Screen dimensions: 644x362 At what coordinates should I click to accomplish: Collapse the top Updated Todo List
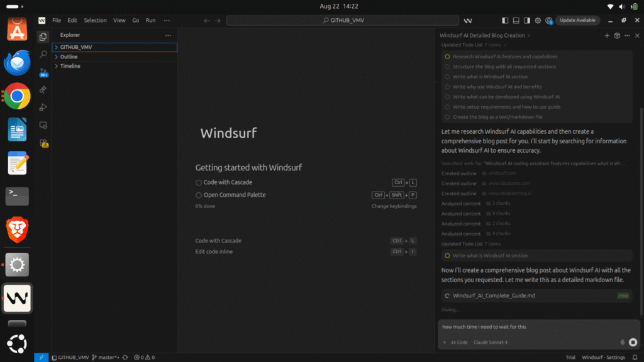coord(474,45)
